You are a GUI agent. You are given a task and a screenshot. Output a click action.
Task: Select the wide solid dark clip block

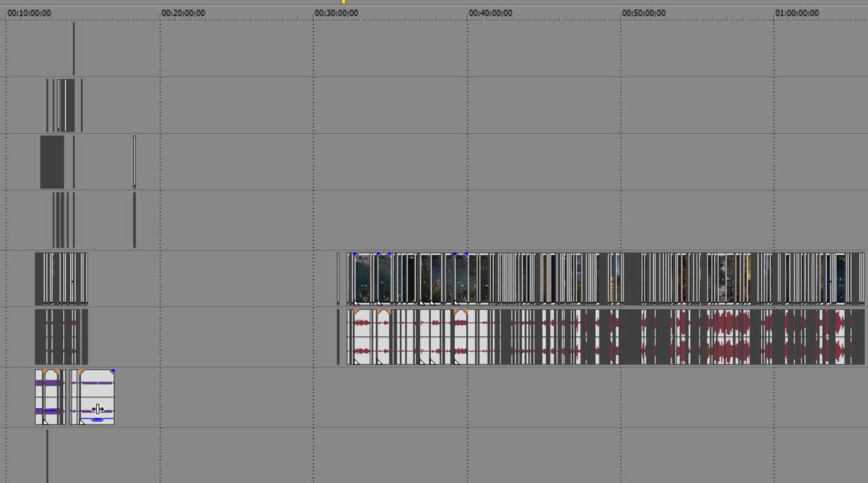52,162
